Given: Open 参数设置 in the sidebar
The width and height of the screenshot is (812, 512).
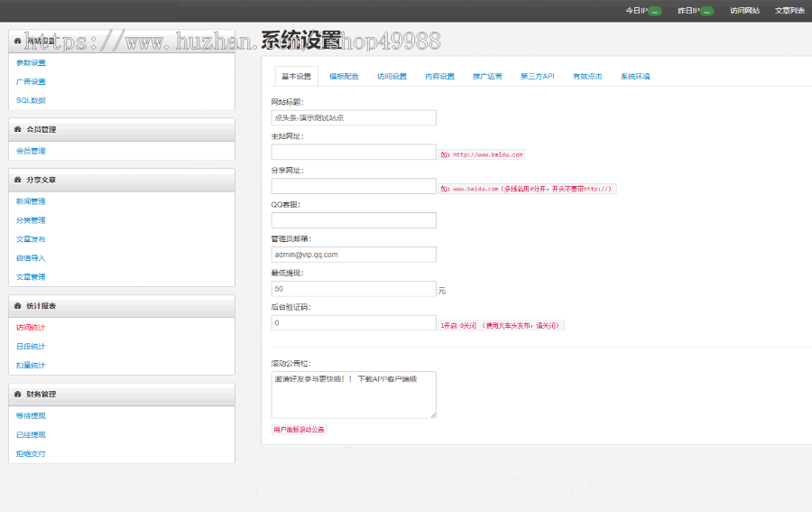Looking at the screenshot, I should [31, 62].
